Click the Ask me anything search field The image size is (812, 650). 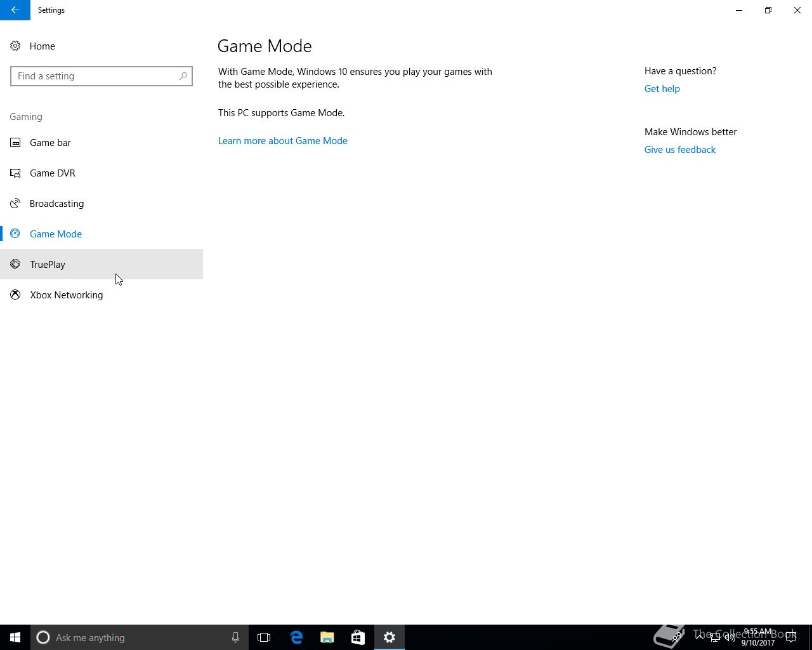139,637
